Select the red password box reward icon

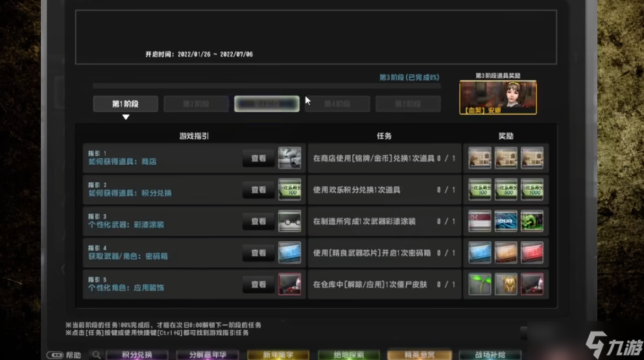coord(532,253)
